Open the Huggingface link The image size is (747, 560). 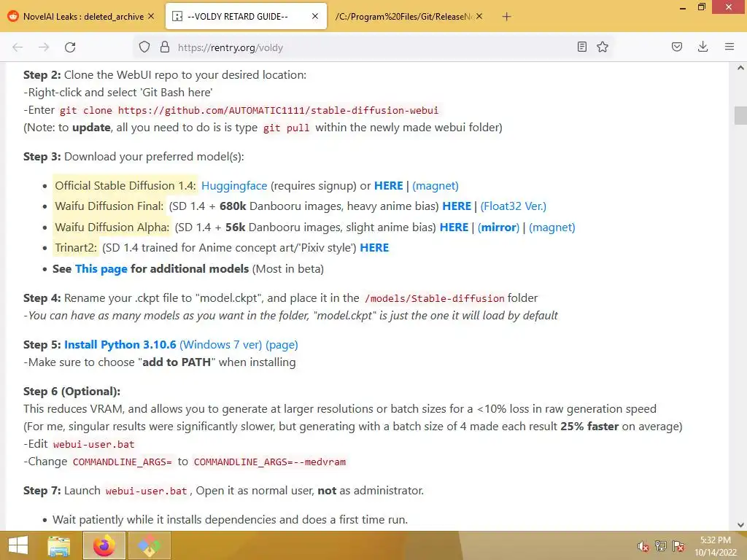pyautogui.click(x=234, y=186)
